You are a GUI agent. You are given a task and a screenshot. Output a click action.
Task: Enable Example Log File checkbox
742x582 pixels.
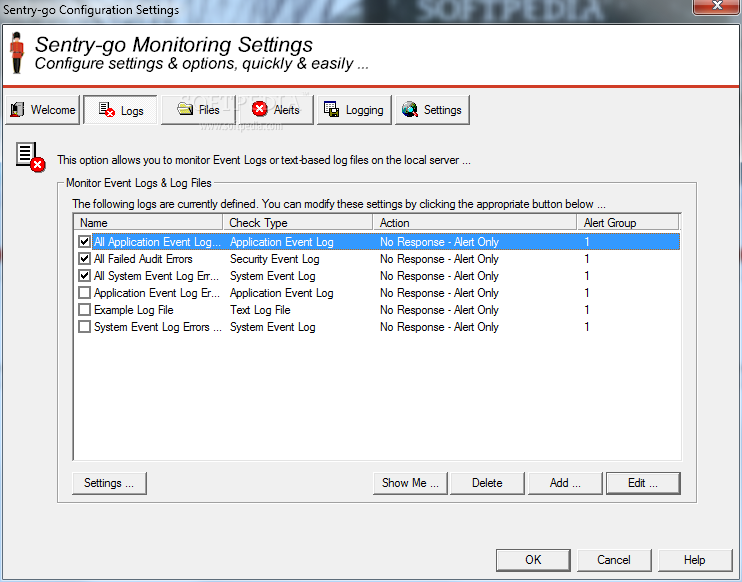coord(84,310)
